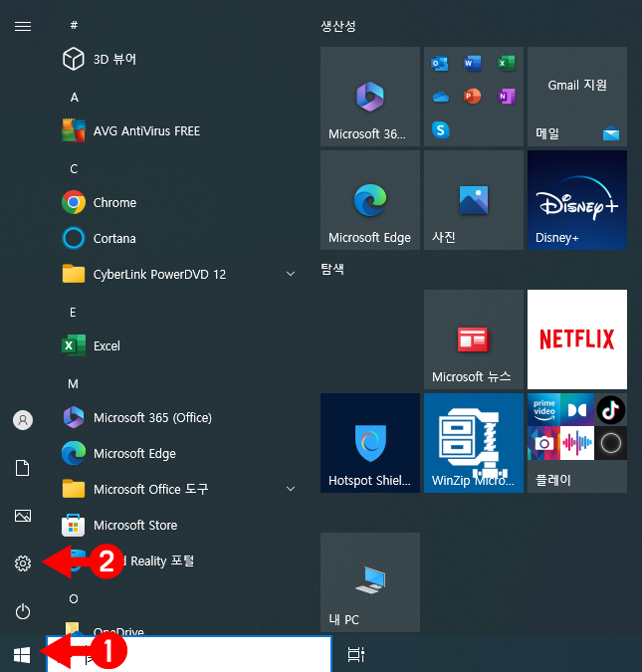Open the 3D 뷰어 app
This screenshot has width=642, height=672.
(100, 59)
